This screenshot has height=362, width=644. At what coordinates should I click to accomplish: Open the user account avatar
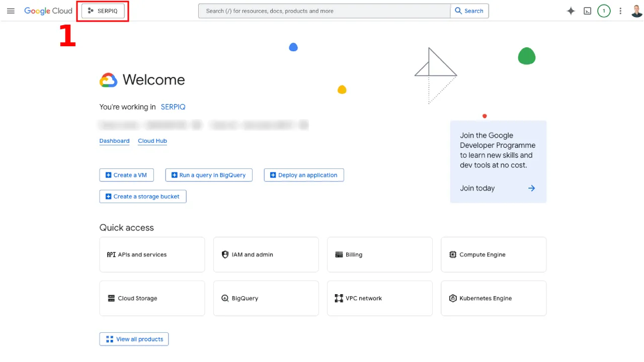636,11
